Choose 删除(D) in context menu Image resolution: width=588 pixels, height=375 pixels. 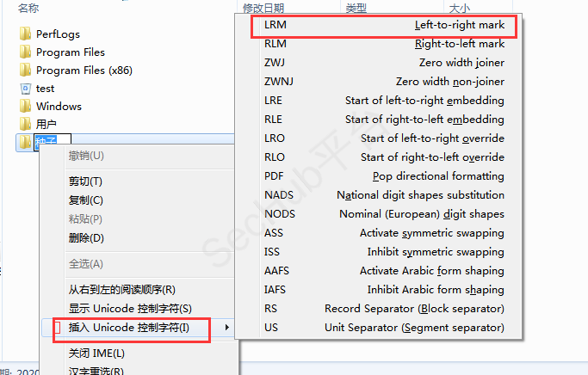pyautogui.click(x=139, y=238)
